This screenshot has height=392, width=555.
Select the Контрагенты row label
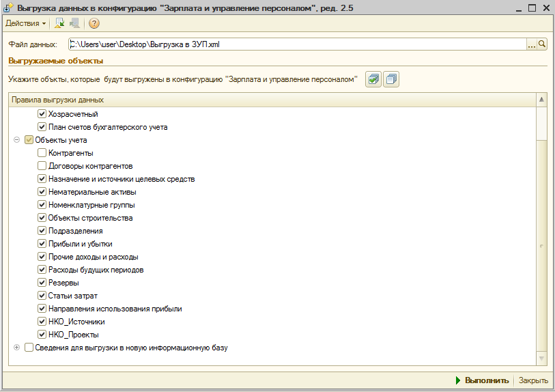[71, 153]
